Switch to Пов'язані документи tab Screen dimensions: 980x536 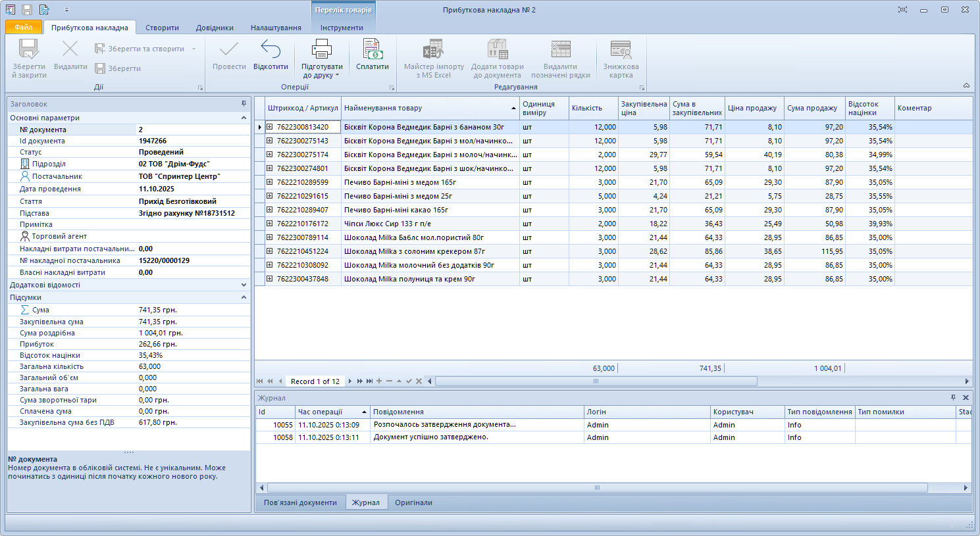[300, 502]
